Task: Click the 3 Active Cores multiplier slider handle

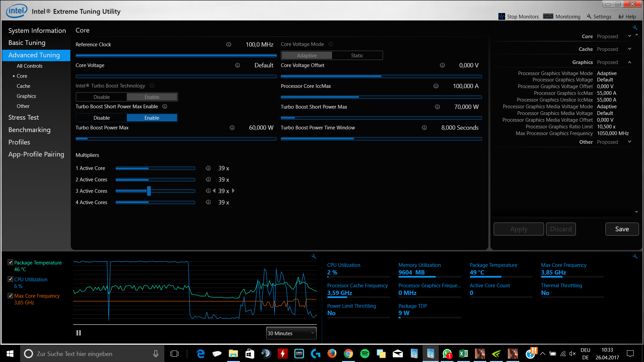Action: [149, 191]
